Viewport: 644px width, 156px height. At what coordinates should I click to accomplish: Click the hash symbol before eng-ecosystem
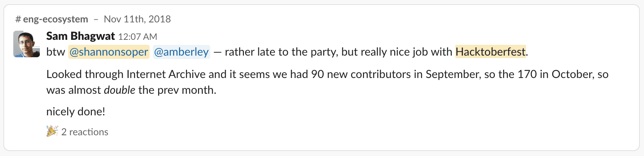pyautogui.click(x=18, y=19)
